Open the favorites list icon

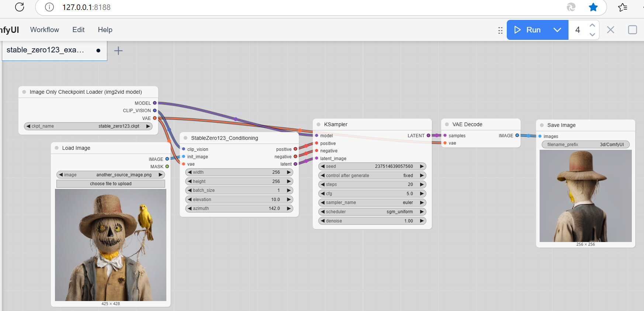(623, 7)
